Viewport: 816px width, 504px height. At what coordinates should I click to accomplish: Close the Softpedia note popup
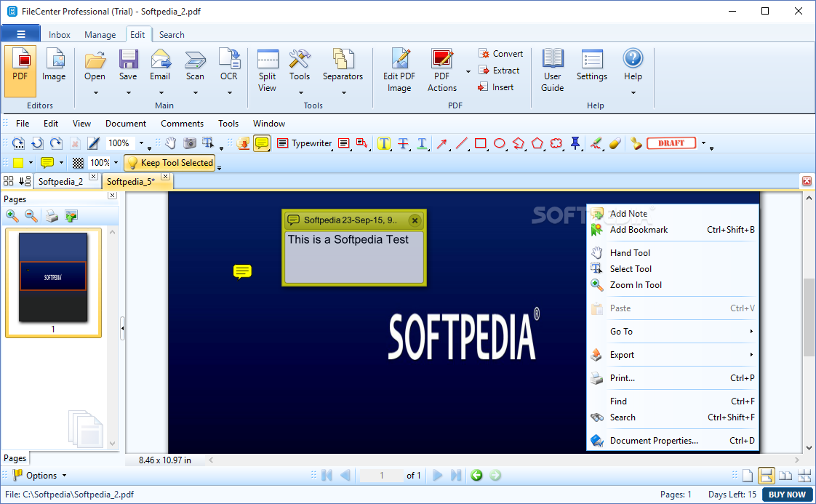pyautogui.click(x=415, y=220)
